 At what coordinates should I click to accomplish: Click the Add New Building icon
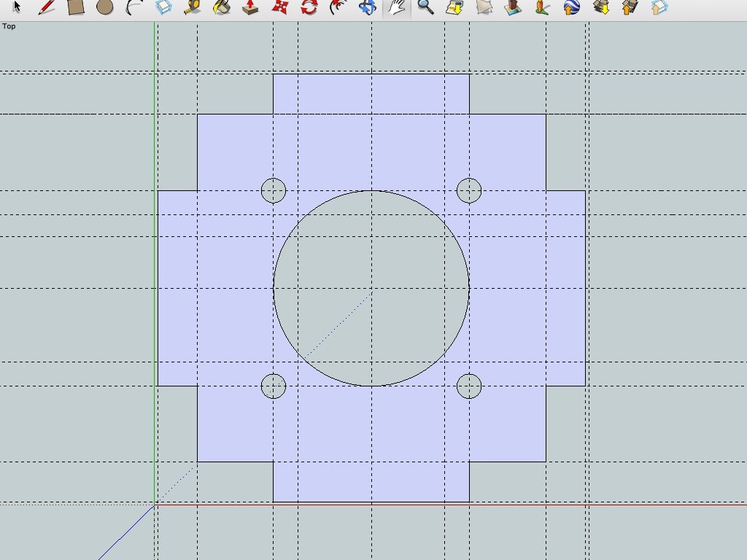513,7
